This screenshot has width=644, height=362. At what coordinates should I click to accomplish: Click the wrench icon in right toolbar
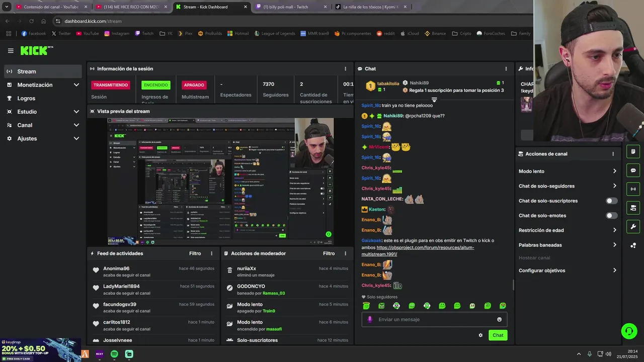click(633, 226)
